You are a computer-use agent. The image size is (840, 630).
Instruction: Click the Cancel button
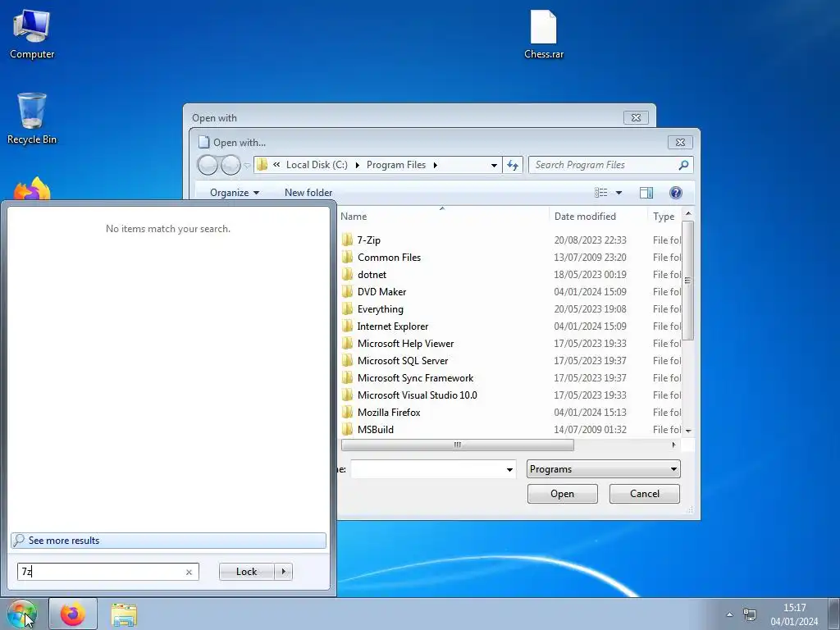point(645,493)
